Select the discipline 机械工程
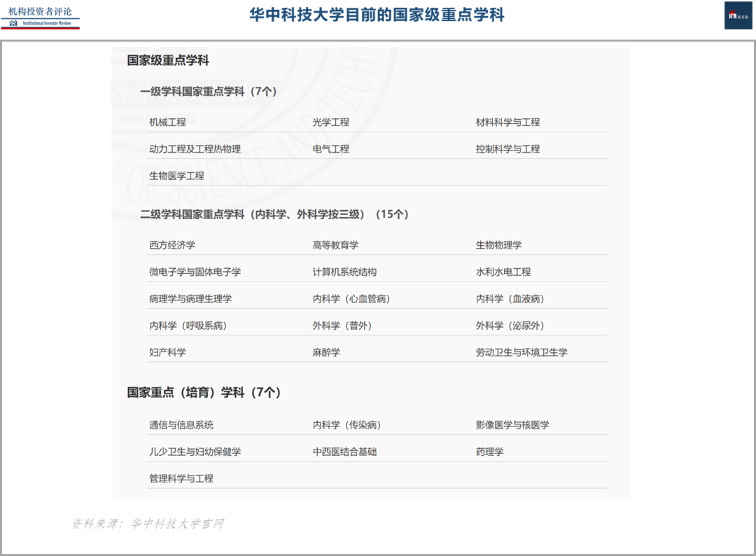This screenshot has height=556, width=756. [167, 122]
